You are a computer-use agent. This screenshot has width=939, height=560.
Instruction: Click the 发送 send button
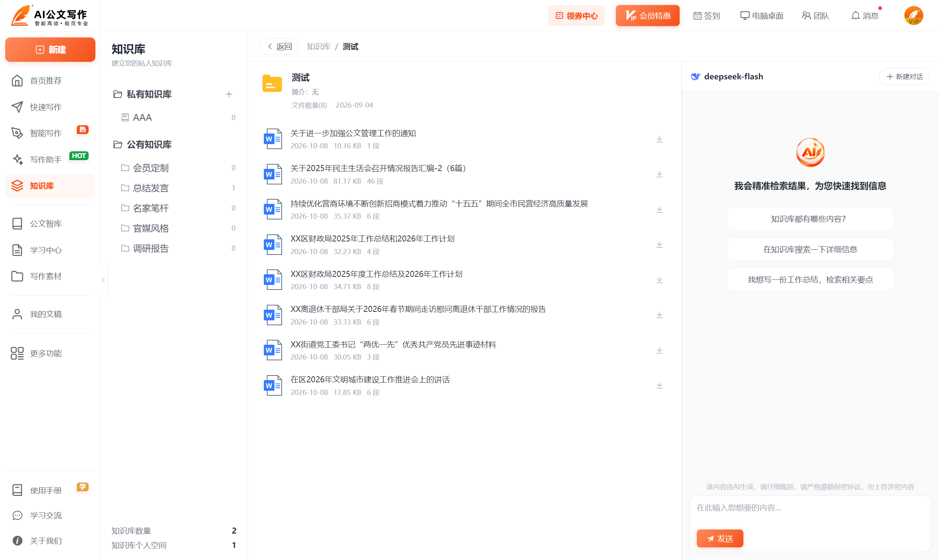[720, 538]
